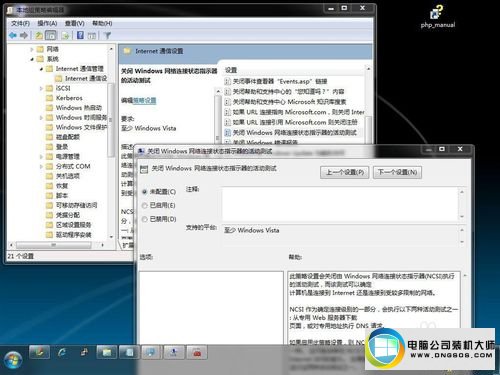Viewport: 500px width, 375px height.
Task: Open the php_manual desktop shortcut
Action: click(437, 17)
